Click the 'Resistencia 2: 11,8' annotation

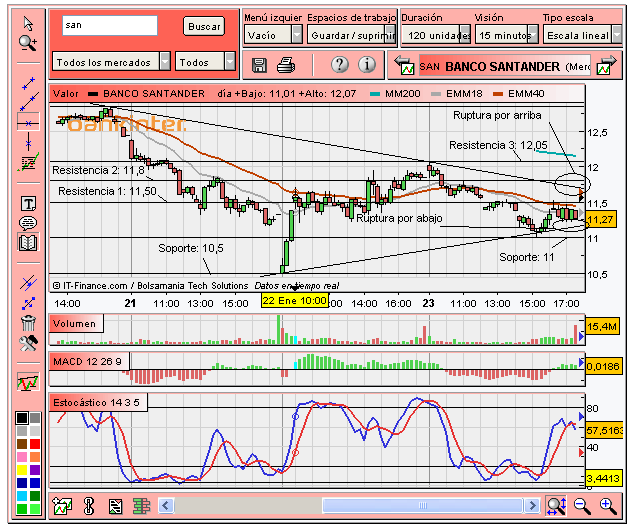pos(98,170)
